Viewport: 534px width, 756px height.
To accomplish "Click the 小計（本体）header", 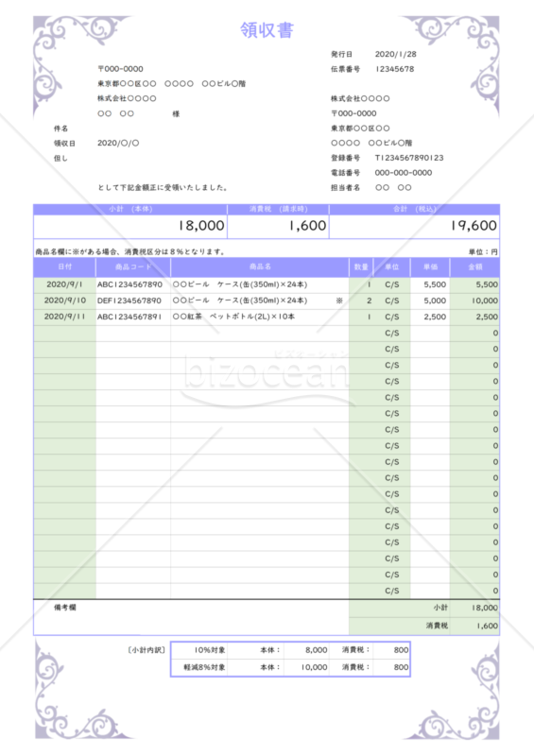I will (130, 209).
